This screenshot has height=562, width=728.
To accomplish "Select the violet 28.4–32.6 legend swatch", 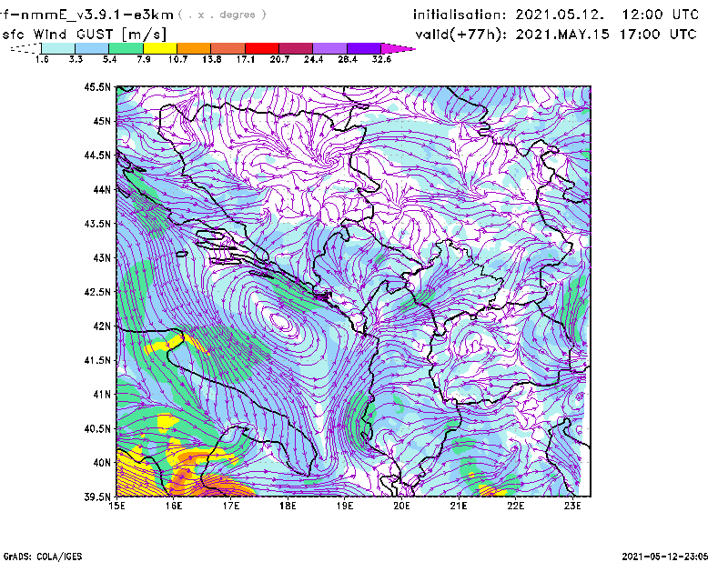I will point(363,48).
